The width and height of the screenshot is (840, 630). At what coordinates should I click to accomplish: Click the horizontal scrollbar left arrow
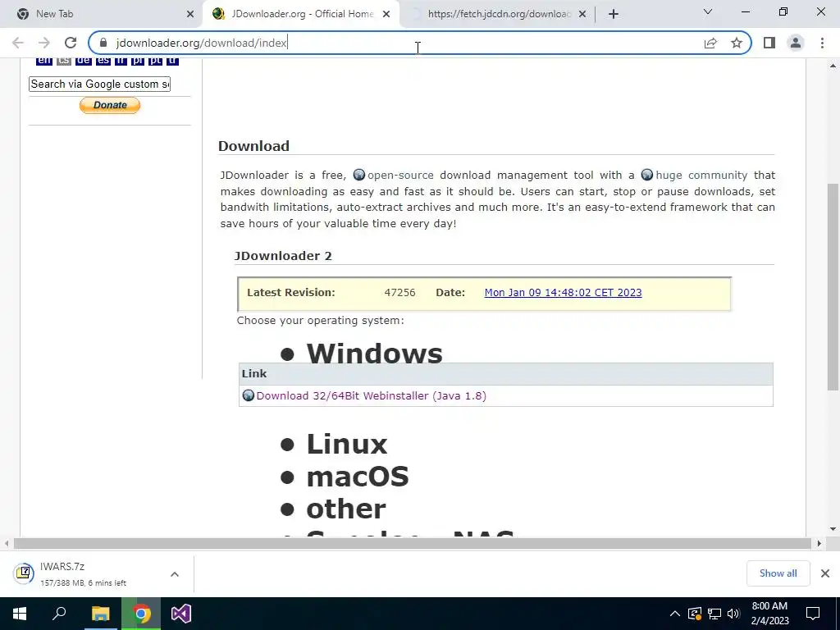[7, 544]
